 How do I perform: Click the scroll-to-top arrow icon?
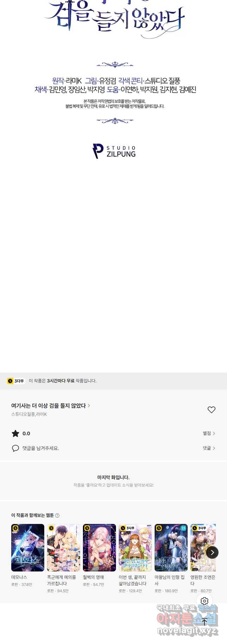point(205,621)
